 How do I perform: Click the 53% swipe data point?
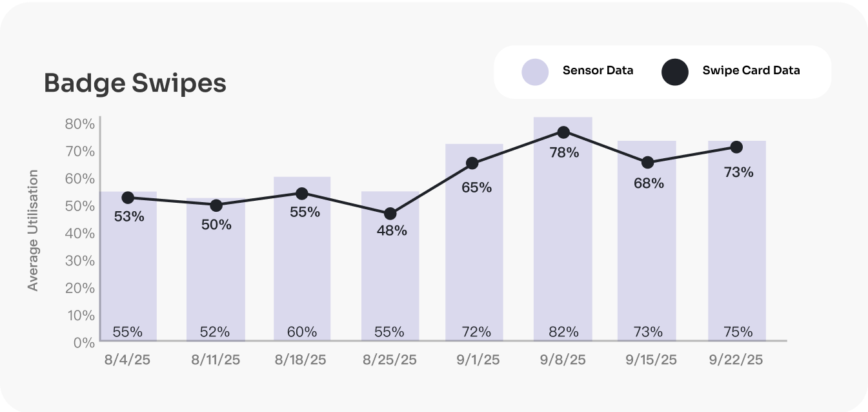click(128, 198)
